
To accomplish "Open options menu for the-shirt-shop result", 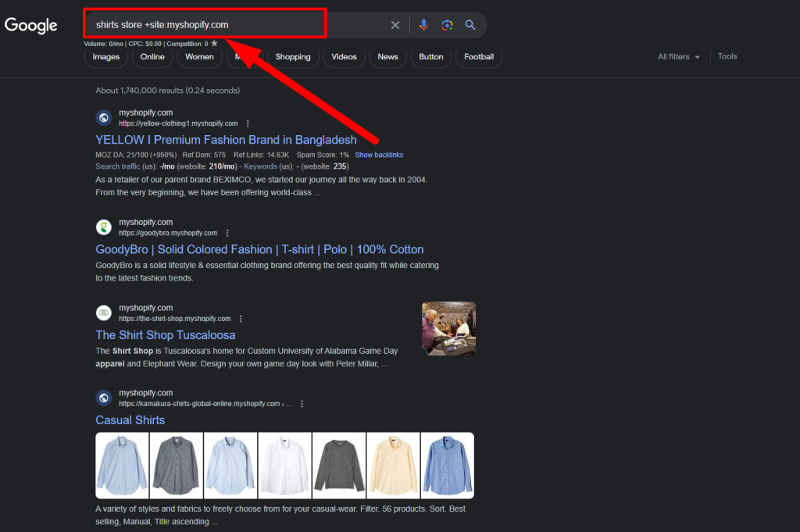I will tap(241, 319).
